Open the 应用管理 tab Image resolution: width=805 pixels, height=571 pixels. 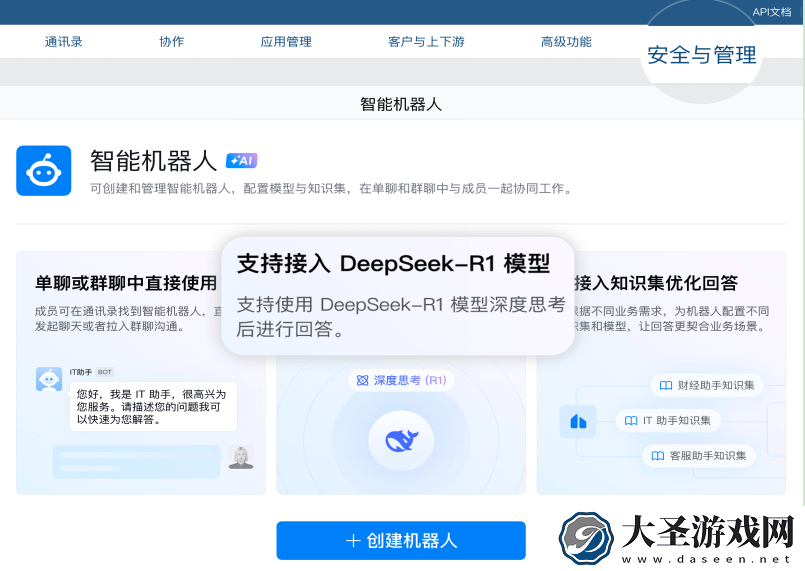click(286, 42)
